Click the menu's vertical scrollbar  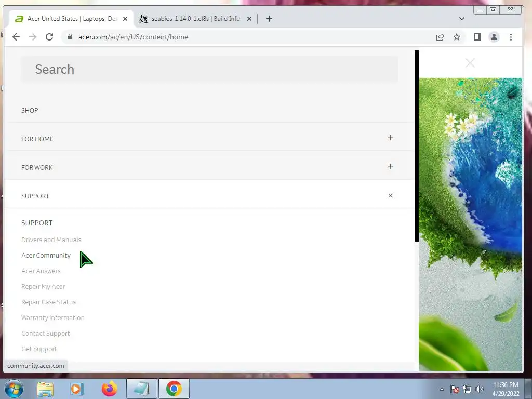pos(417,146)
